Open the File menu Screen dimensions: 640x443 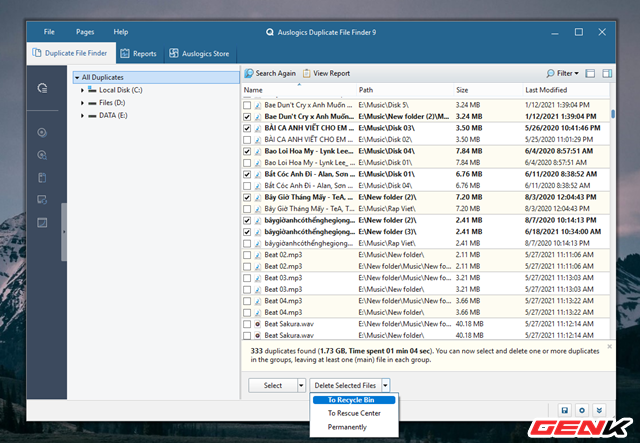pos(49,32)
